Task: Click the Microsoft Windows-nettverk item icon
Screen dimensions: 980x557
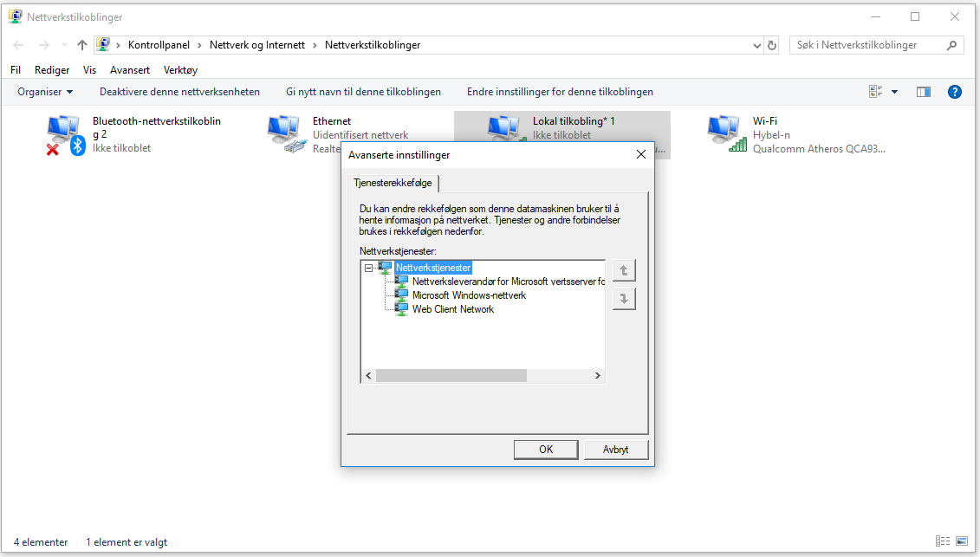Action: tap(401, 295)
